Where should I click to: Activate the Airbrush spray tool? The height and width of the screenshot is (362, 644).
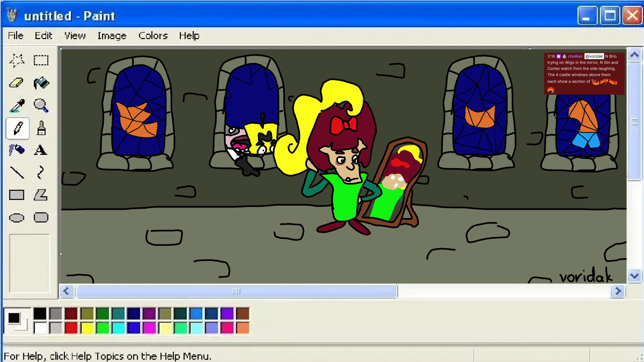click(17, 150)
